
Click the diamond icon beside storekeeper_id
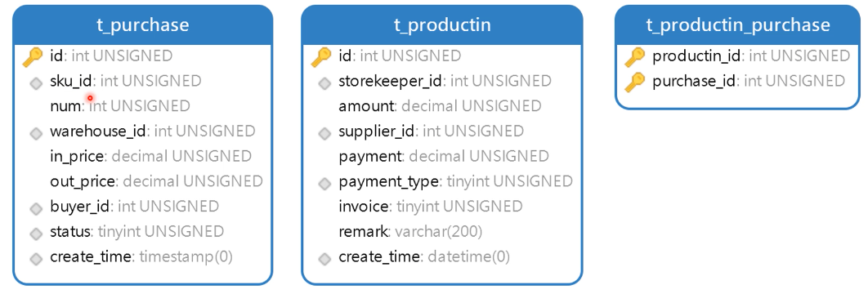325,83
